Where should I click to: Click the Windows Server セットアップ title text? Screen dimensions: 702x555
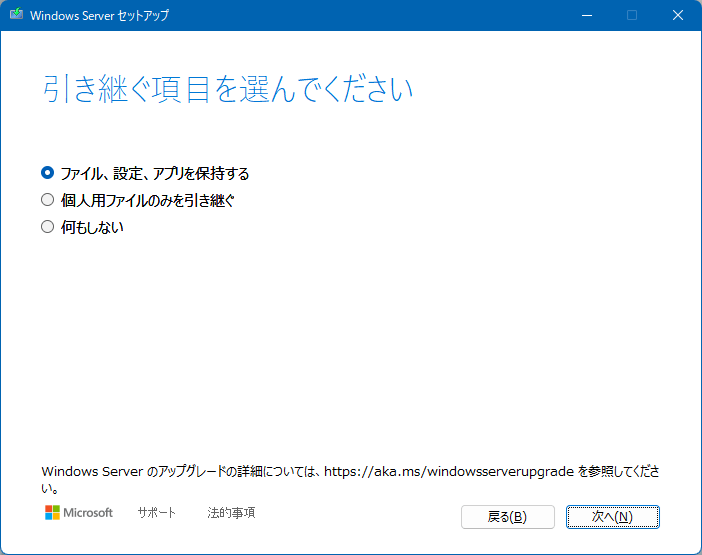[99, 15]
